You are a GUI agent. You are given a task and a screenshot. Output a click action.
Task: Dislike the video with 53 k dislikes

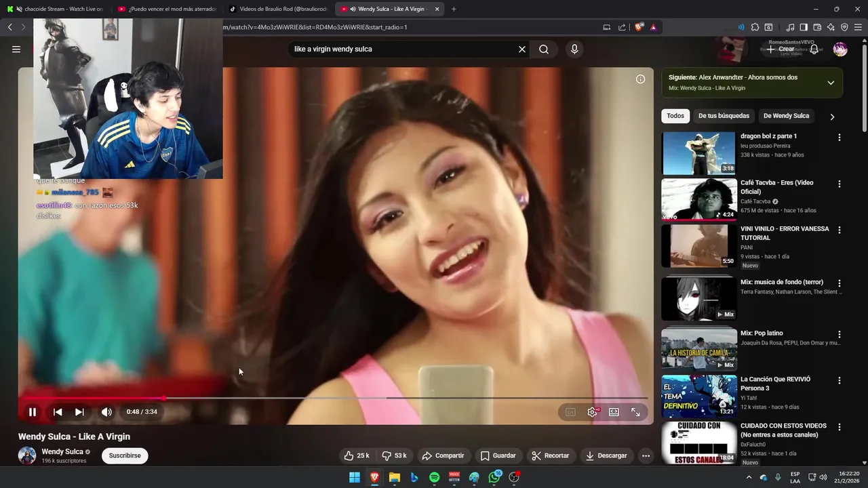click(394, 455)
